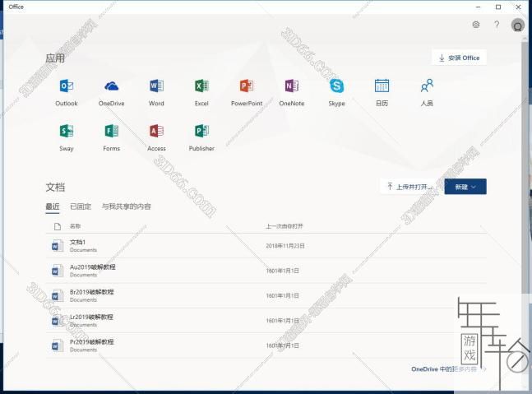
Task: Switch to the 最近 recent tab
Action: [53, 206]
